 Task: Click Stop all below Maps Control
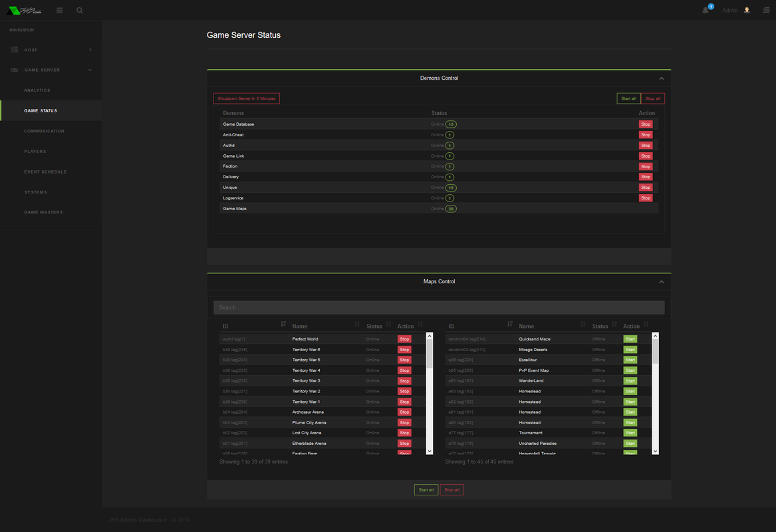point(452,490)
